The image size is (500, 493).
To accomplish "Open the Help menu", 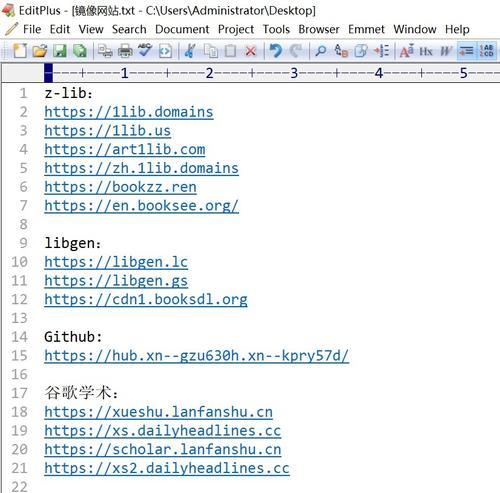I will [x=457, y=29].
